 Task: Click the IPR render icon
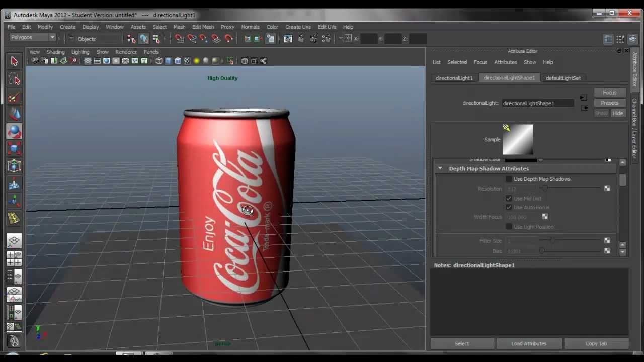[313, 39]
